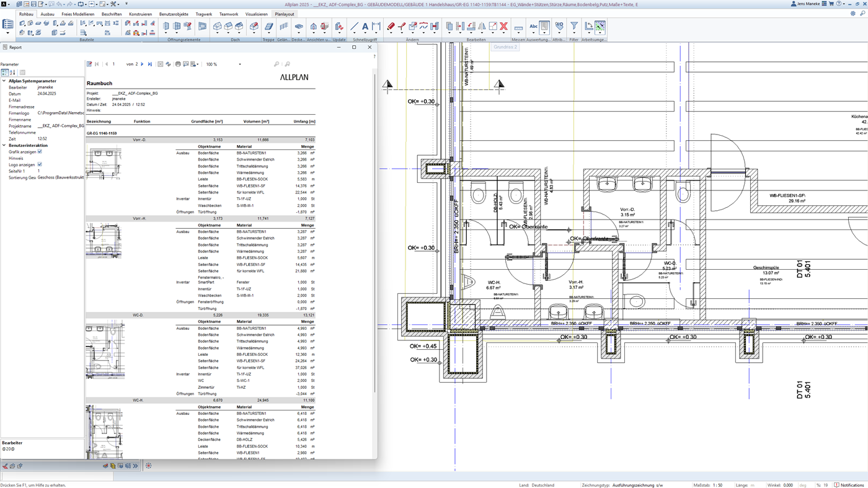The image size is (868, 488).
Task: Sort parameters alphabetically
Action: pos(12,73)
